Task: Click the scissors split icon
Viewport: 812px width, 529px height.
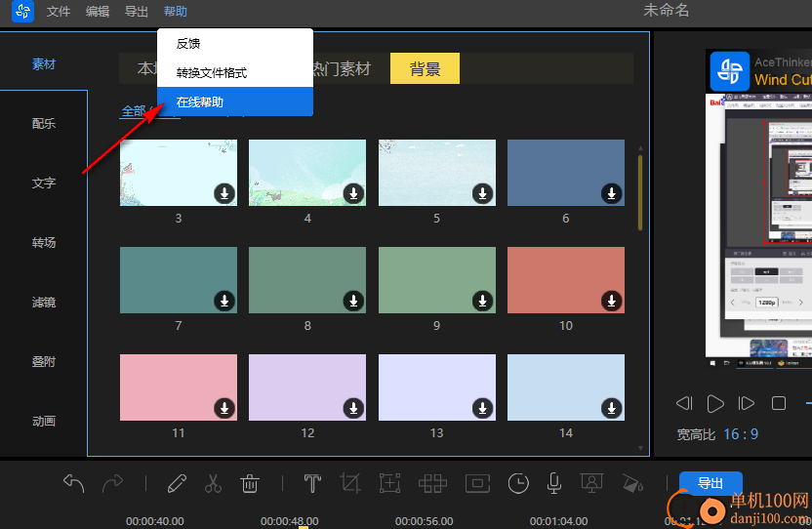Action: [x=213, y=483]
